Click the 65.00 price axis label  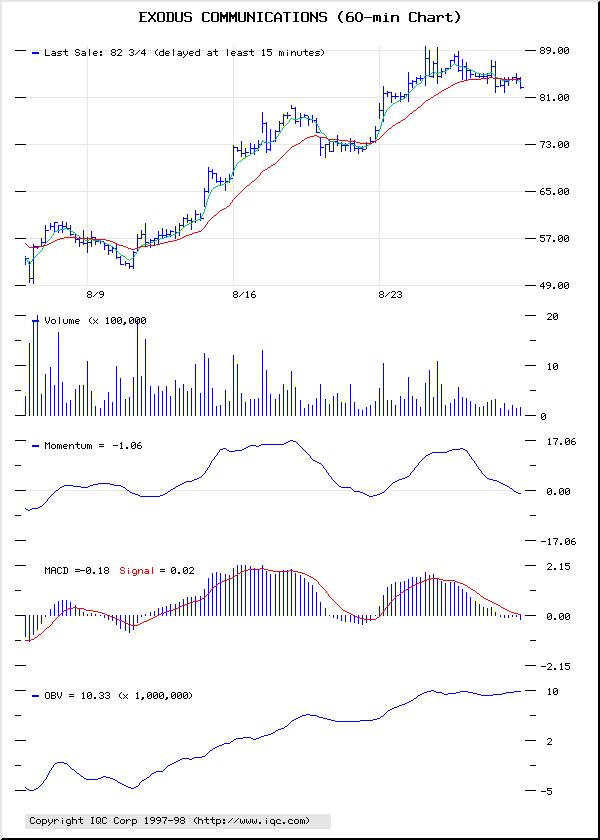pyautogui.click(x=554, y=192)
